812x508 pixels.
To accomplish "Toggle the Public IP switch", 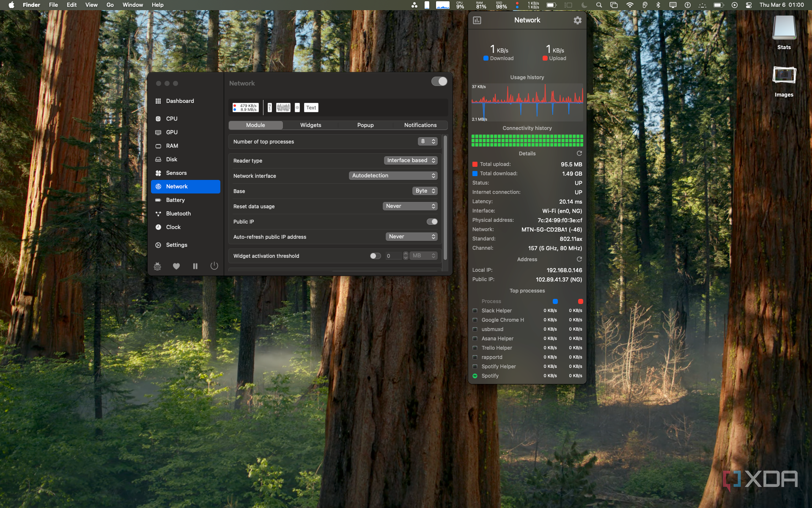I will (x=432, y=222).
